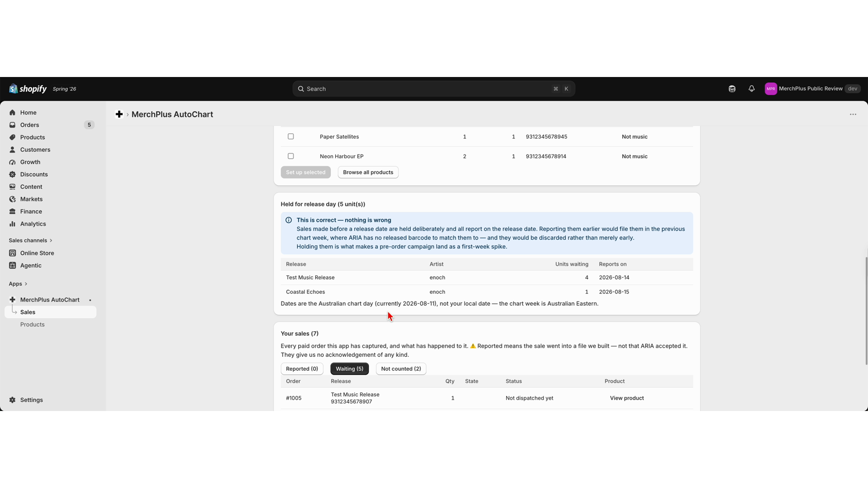868x488 pixels.
Task: Open the Home icon in sidebar
Action: coord(12,113)
